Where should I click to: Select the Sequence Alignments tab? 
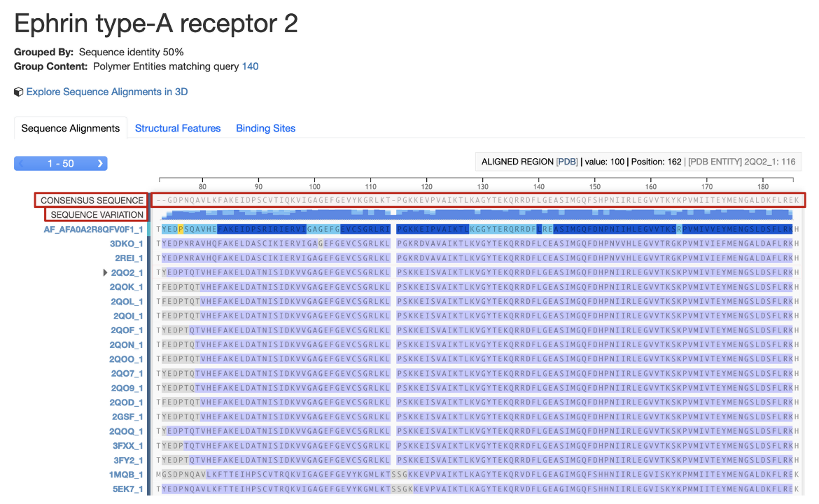coord(70,129)
